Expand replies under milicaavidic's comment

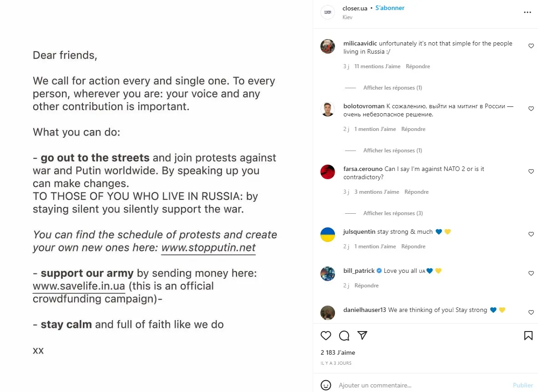(392, 88)
